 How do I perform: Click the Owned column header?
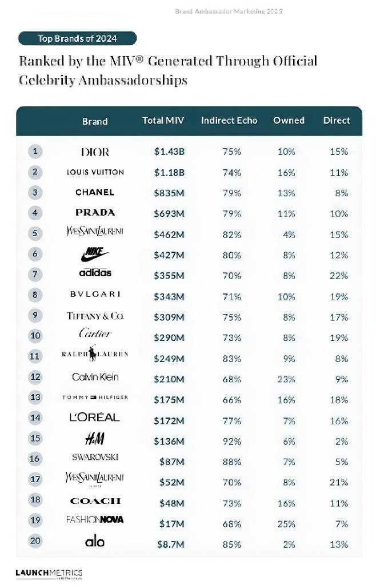pos(289,121)
